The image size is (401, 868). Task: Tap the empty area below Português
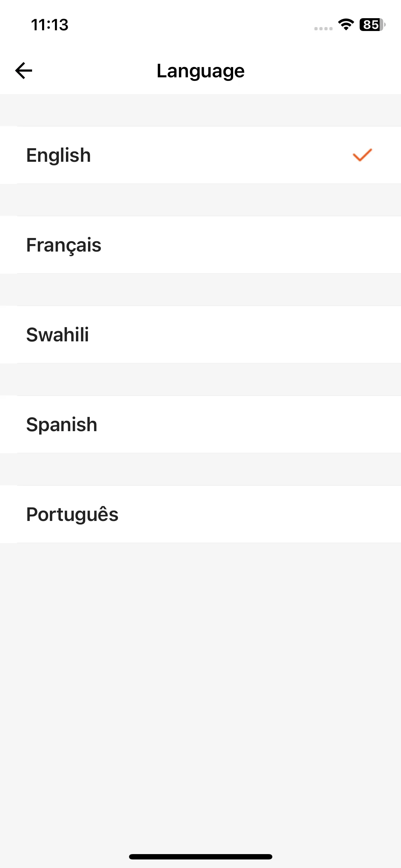coord(200,677)
